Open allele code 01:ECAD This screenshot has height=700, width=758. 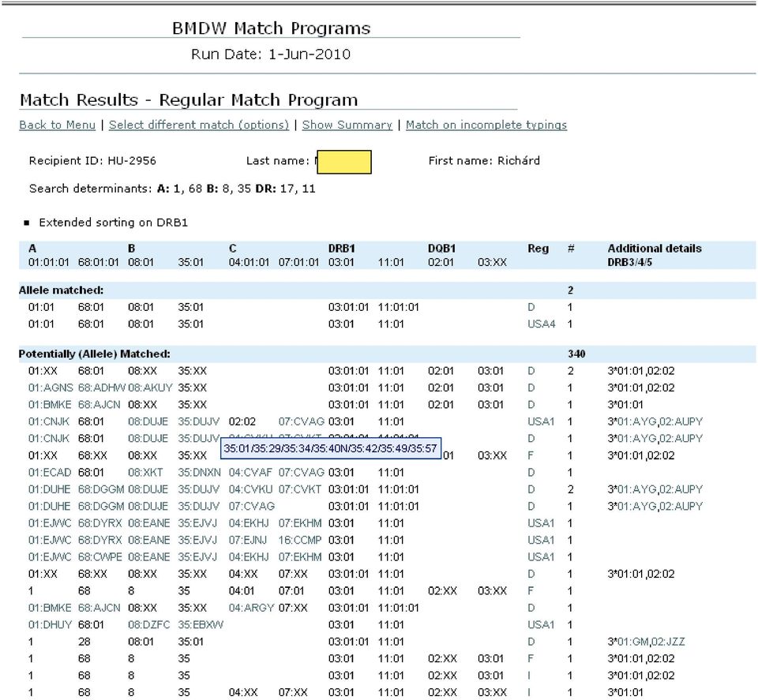tap(49, 472)
